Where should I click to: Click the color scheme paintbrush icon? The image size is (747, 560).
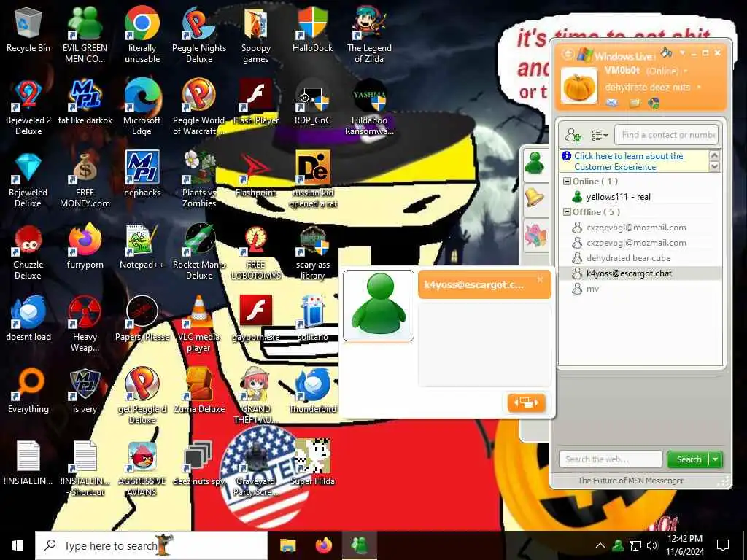click(x=667, y=52)
